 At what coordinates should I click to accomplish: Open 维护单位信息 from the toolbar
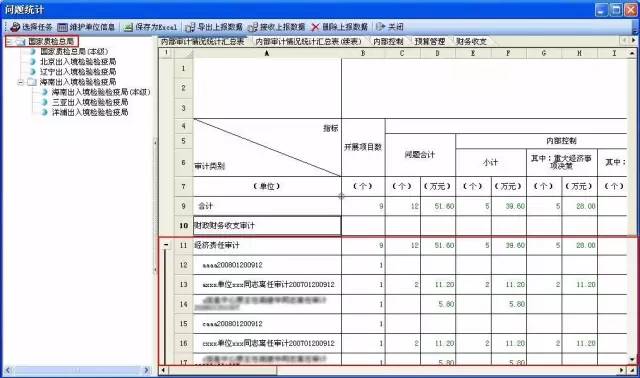pos(62,27)
